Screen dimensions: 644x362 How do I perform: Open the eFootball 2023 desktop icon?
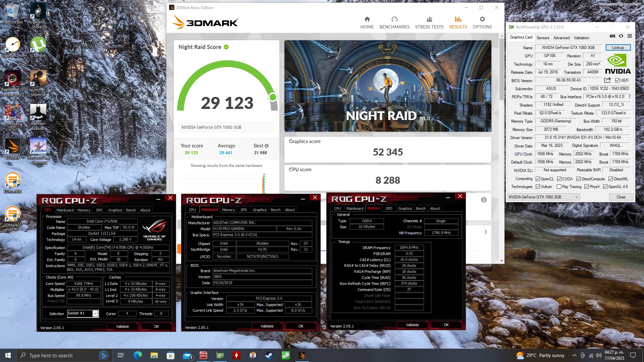[12, 117]
